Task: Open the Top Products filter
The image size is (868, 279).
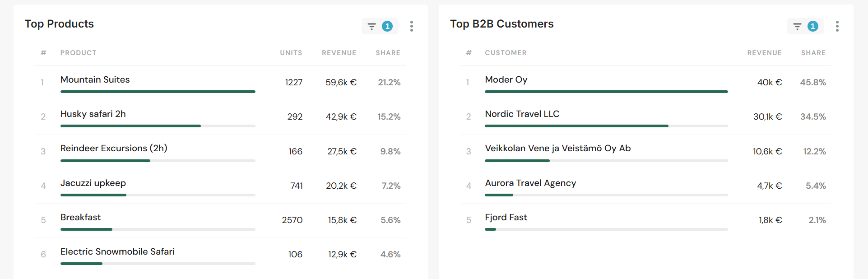Action: click(379, 26)
